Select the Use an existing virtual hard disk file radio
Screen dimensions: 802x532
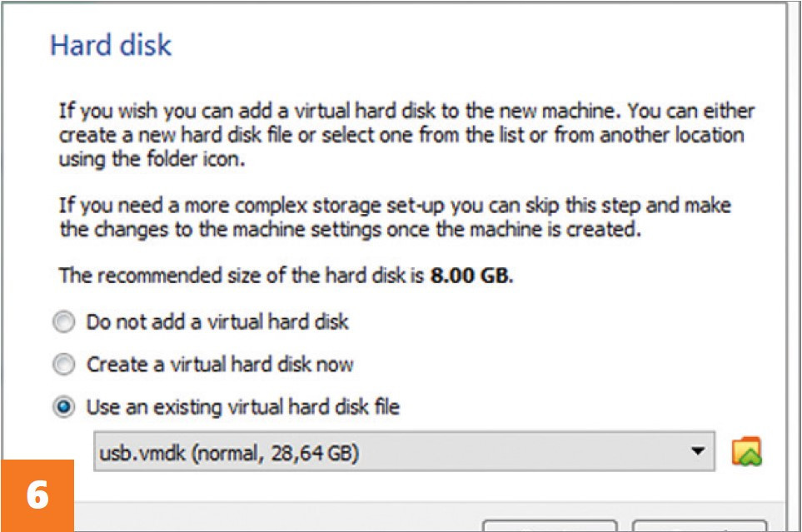pos(64,407)
